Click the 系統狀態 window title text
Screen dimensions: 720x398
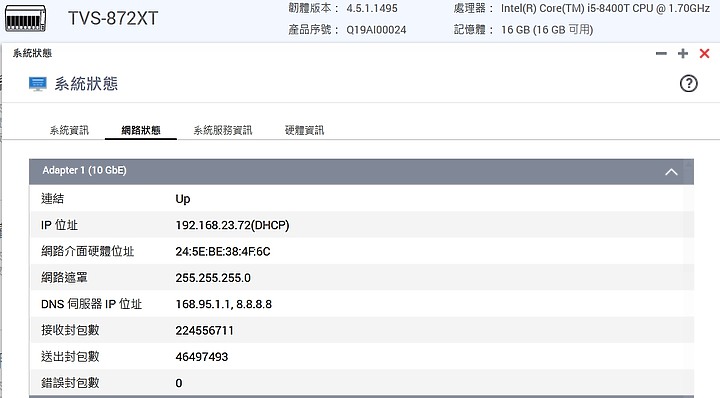[x=32, y=53]
